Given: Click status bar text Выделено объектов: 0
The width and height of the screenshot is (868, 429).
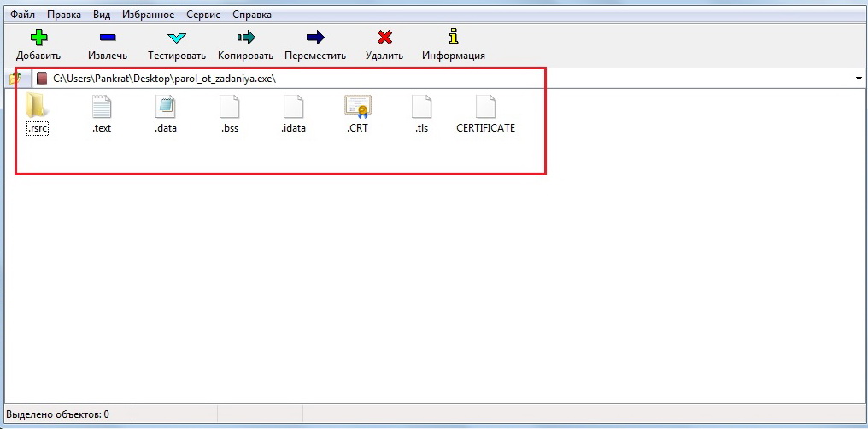Looking at the screenshot, I should 57,414.
